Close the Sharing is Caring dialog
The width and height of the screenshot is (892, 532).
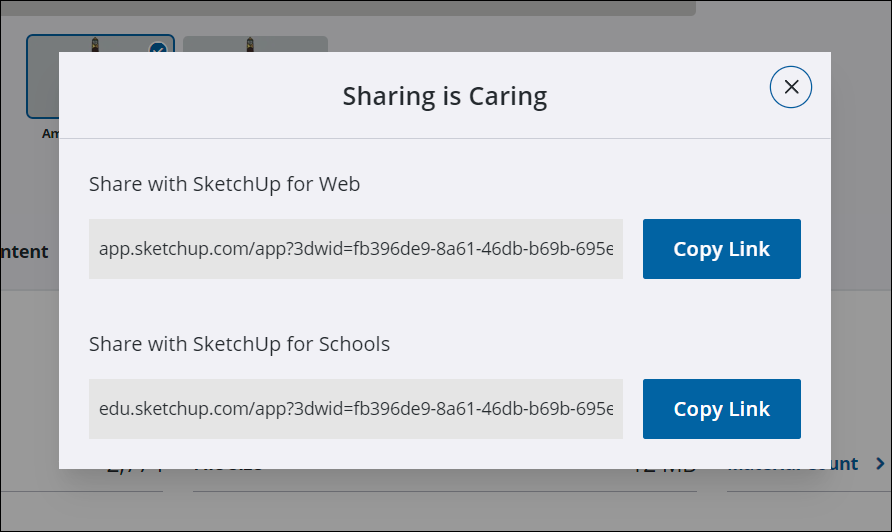[x=790, y=87]
